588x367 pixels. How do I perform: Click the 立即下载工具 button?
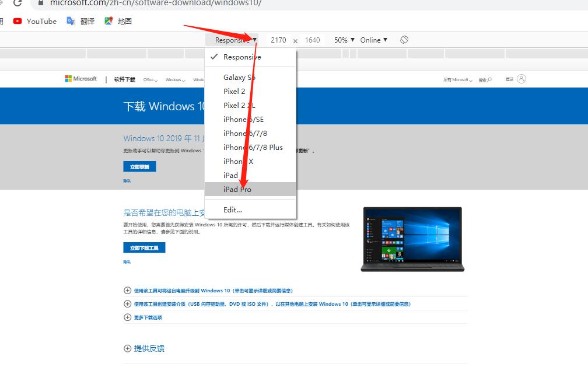point(144,247)
